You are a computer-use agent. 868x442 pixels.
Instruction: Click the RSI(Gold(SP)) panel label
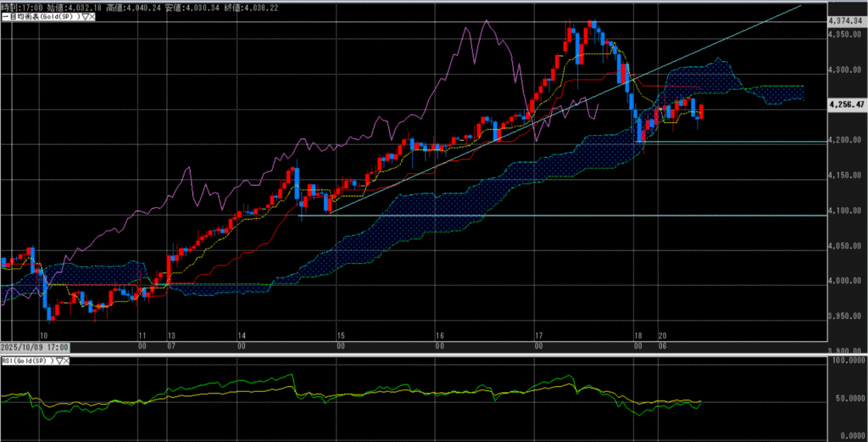click(25, 361)
